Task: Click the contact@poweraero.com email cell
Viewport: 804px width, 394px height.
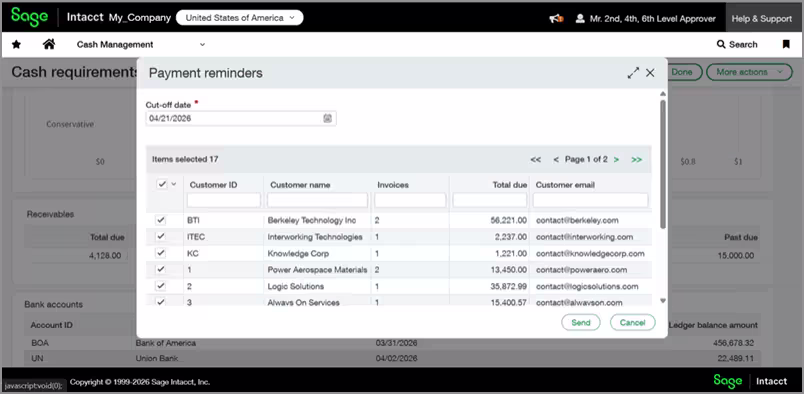Action: pos(581,269)
